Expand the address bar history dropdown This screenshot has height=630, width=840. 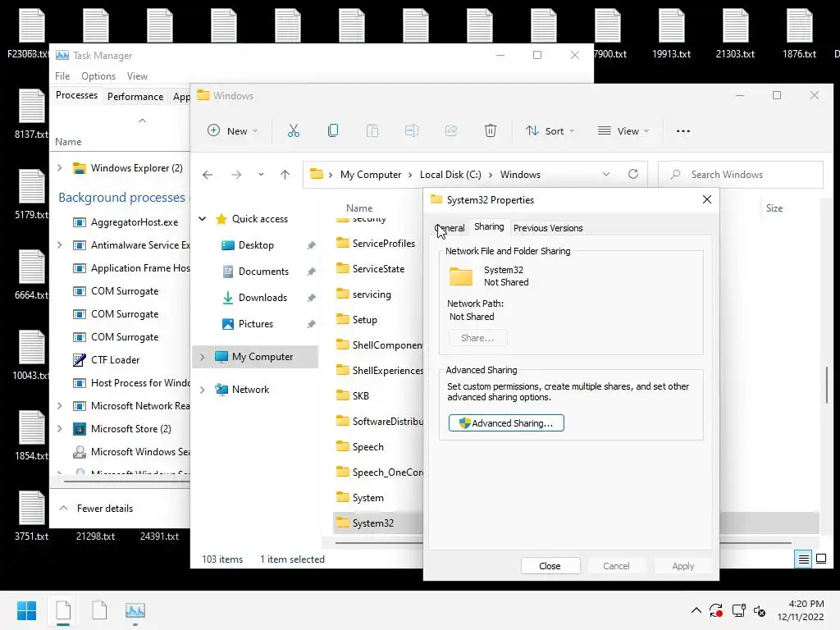pyautogui.click(x=606, y=174)
